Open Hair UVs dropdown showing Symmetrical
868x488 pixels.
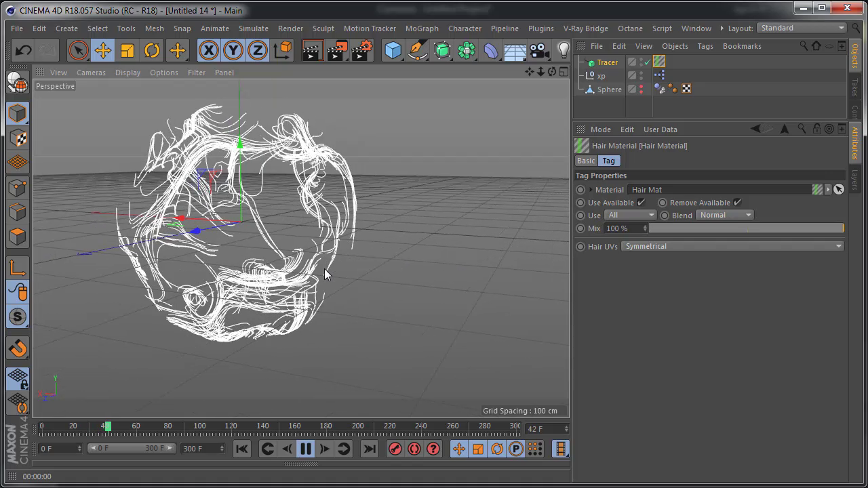(x=732, y=246)
